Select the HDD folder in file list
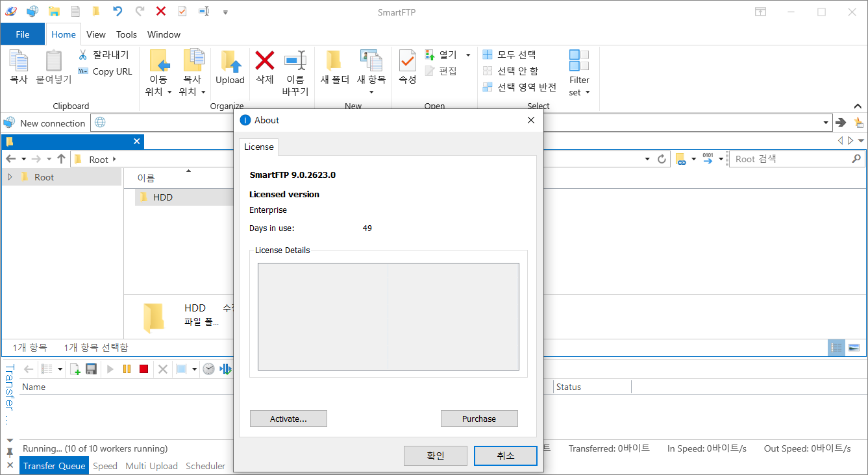The width and height of the screenshot is (868, 475). [163, 197]
